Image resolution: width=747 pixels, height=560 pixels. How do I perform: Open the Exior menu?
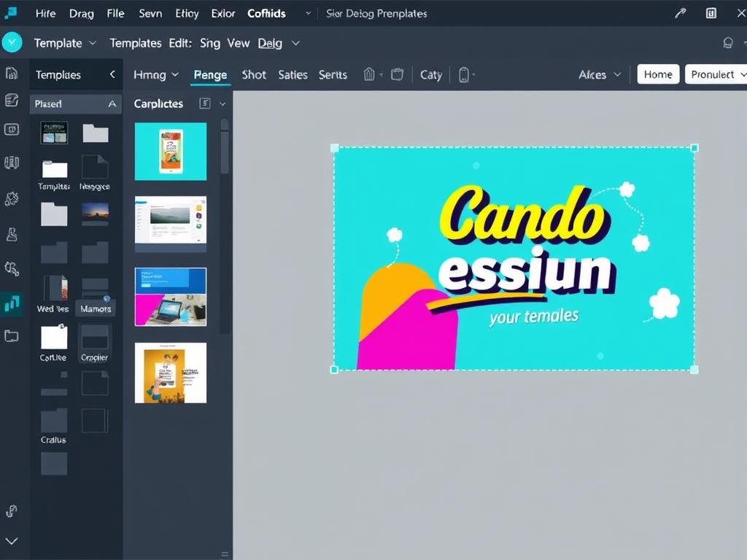(223, 13)
